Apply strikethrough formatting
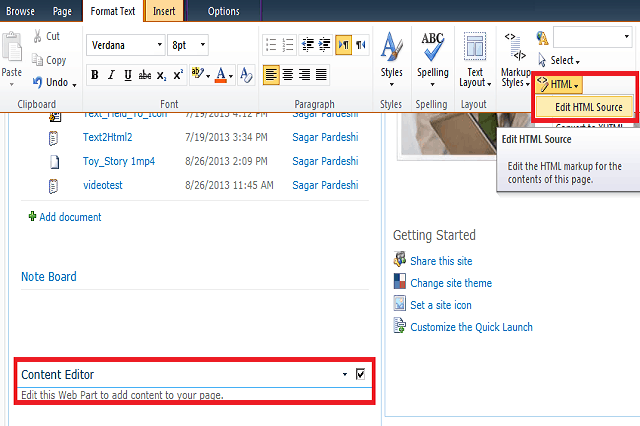The height and width of the screenshot is (426, 640). coord(144,75)
